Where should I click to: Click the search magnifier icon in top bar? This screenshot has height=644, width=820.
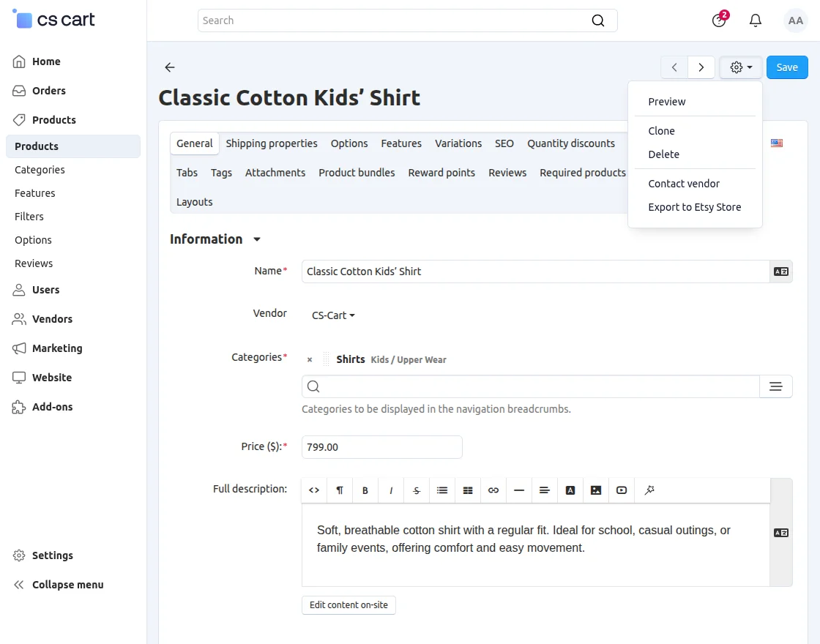coord(597,20)
